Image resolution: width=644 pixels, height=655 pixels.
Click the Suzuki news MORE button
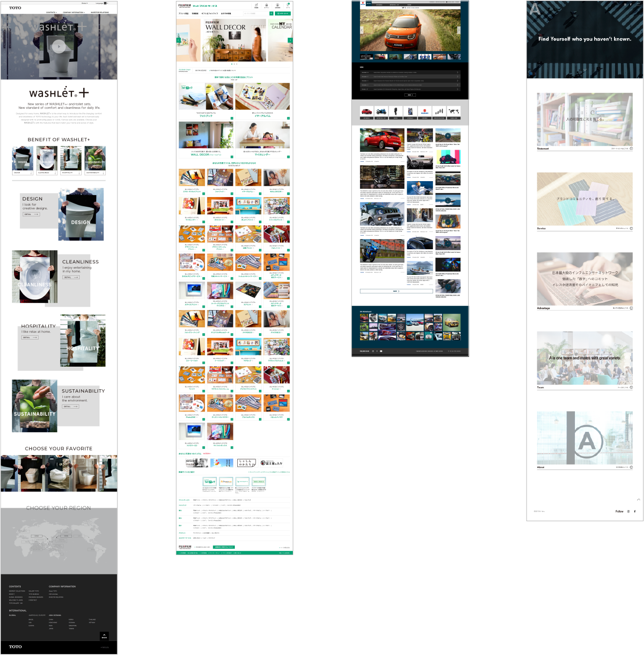tap(410, 95)
